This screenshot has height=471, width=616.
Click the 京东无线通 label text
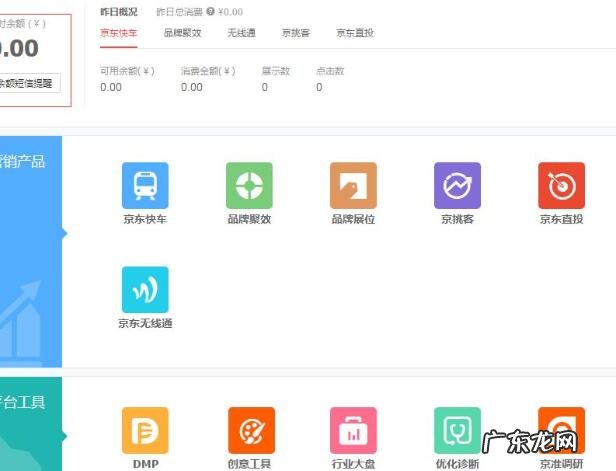click(145, 323)
